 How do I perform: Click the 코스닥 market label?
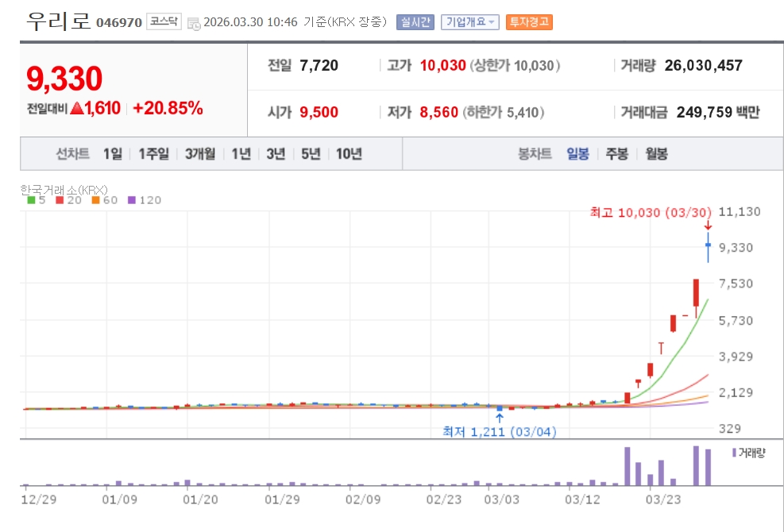(164, 21)
